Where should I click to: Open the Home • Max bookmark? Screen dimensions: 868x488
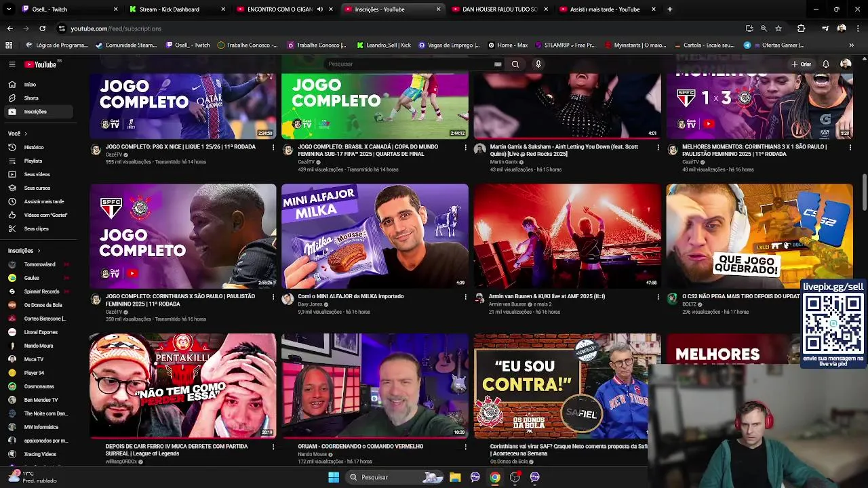coord(508,45)
